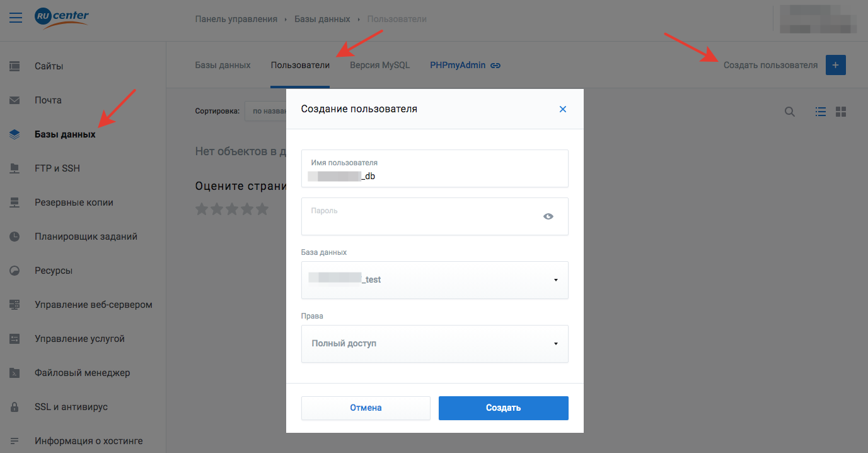Rate the page with the fifth star
Viewport: 868px width, 453px height.
262,209
